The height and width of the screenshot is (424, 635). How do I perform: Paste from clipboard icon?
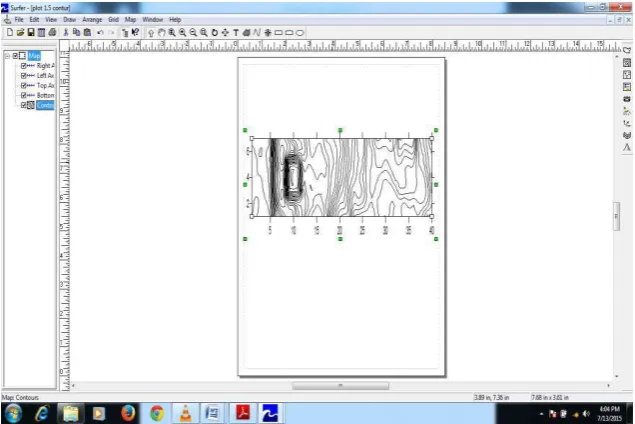[x=87, y=33]
